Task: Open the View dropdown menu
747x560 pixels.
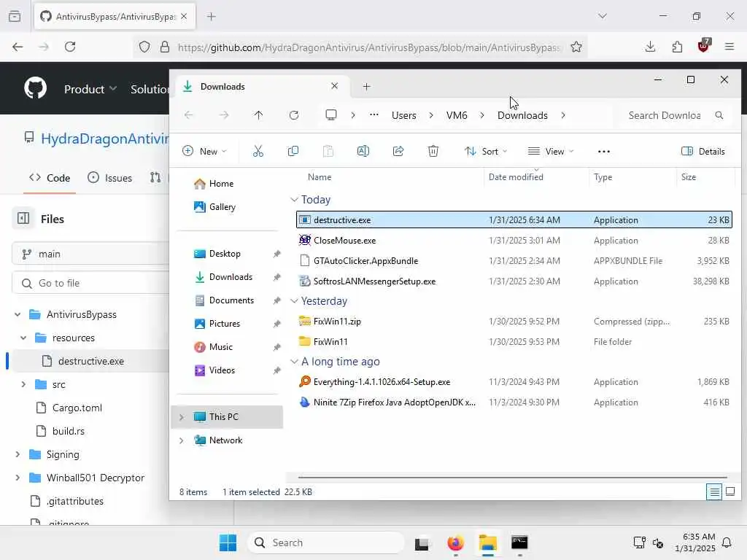Action: pyautogui.click(x=551, y=152)
